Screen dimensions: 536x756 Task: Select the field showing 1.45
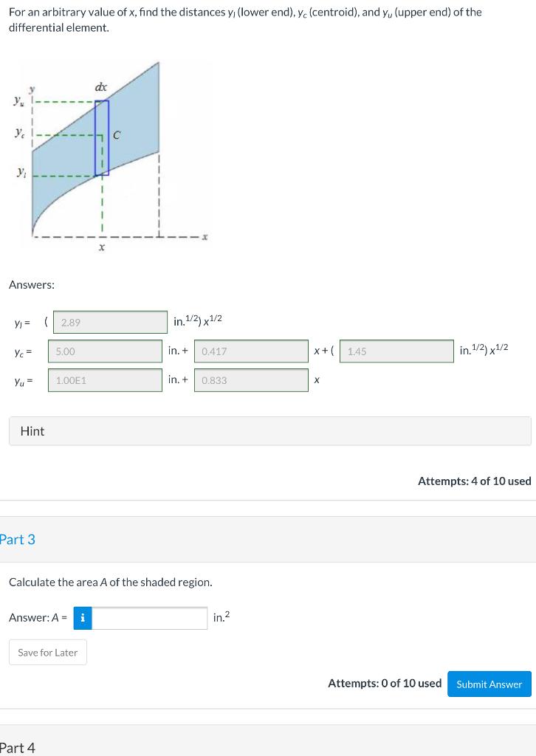396,351
